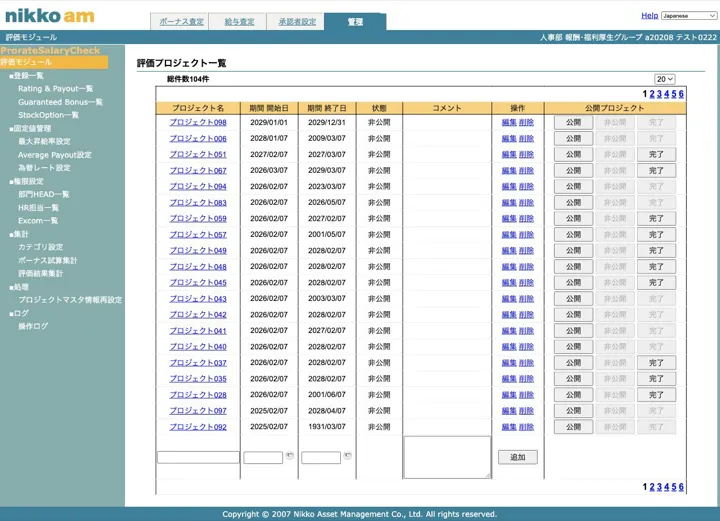Open 評価結果集計 in sidebar
This screenshot has width=720, height=521.
coord(40,274)
